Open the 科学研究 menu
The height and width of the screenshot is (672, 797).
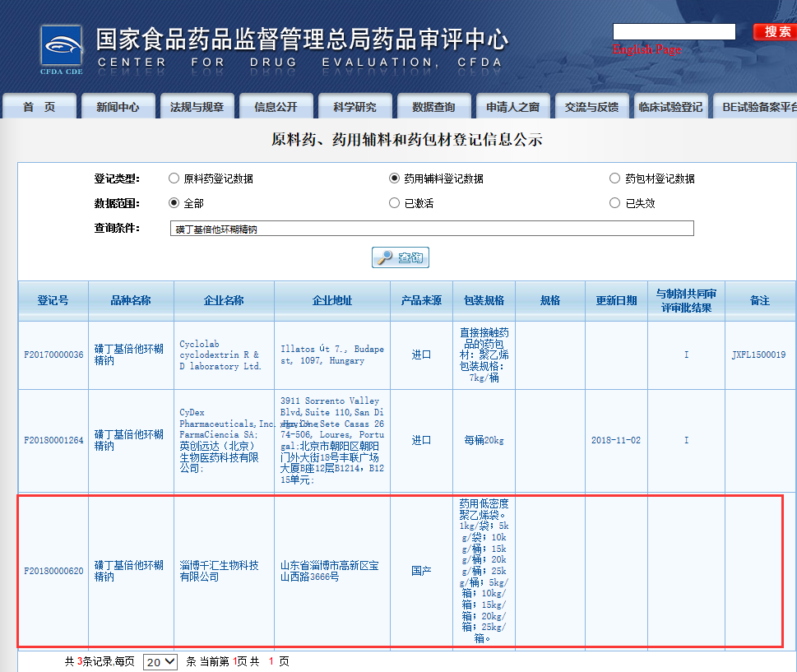[354, 105]
